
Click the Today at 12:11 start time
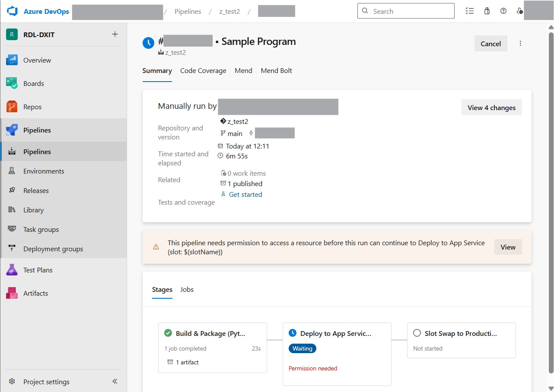click(x=248, y=146)
